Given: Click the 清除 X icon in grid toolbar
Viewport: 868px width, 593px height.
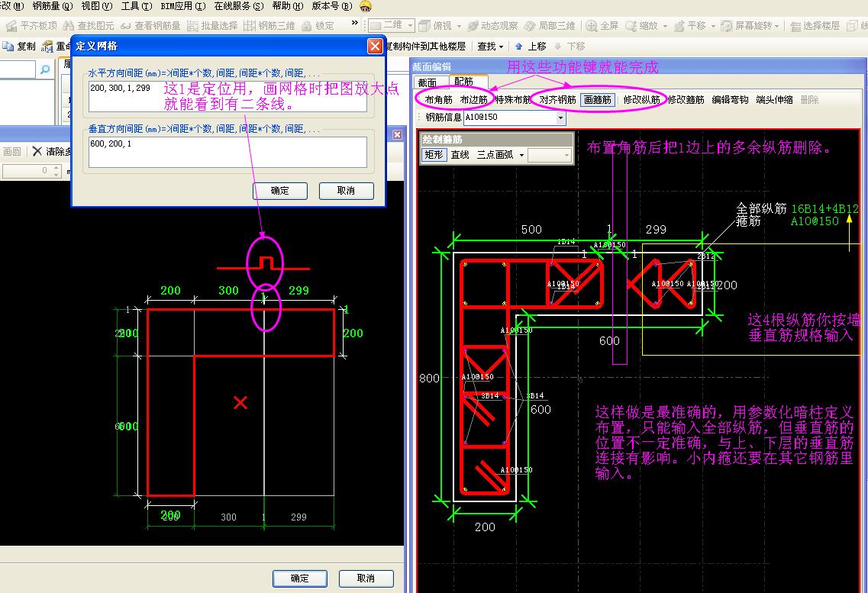Looking at the screenshot, I should coord(37,151).
